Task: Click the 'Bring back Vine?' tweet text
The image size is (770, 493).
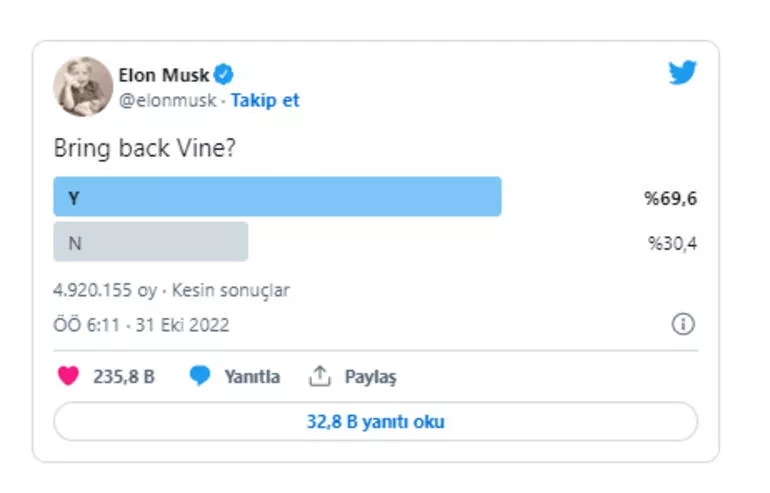Action: [145, 148]
